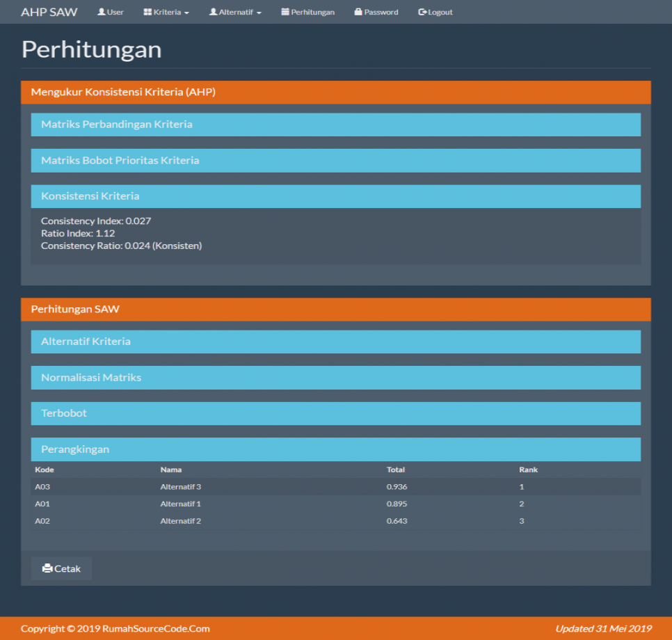Open the Kriteria dropdown menu
The height and width of the screenshot is (640, 672).
(x=166, y=11)
